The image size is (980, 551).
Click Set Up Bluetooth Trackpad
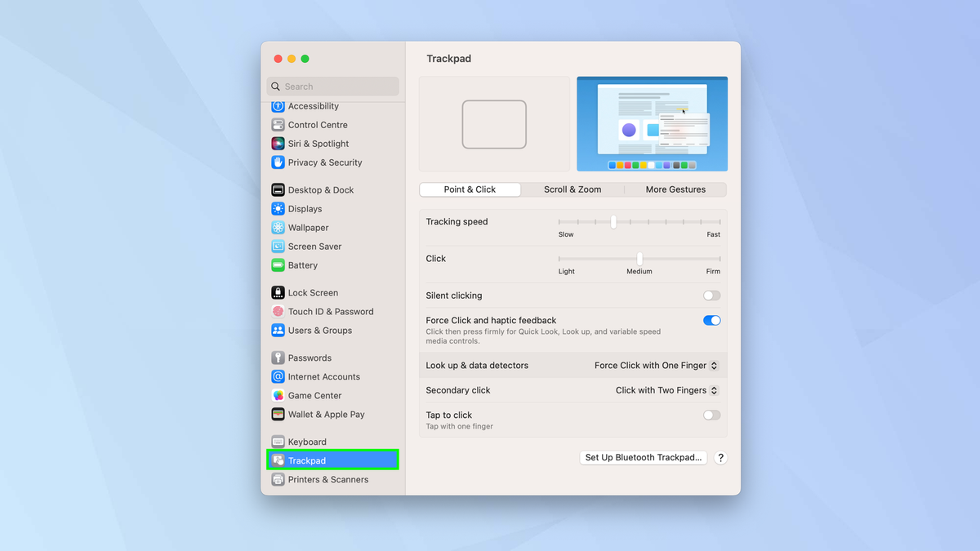pos(643,457)
